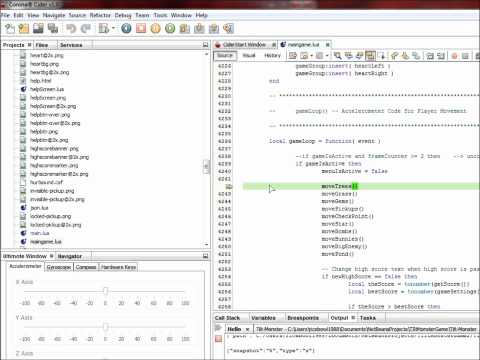Select helpScreen.png in the project tree
The height and width of the screenshot is (360, 480).
[48, 98]
